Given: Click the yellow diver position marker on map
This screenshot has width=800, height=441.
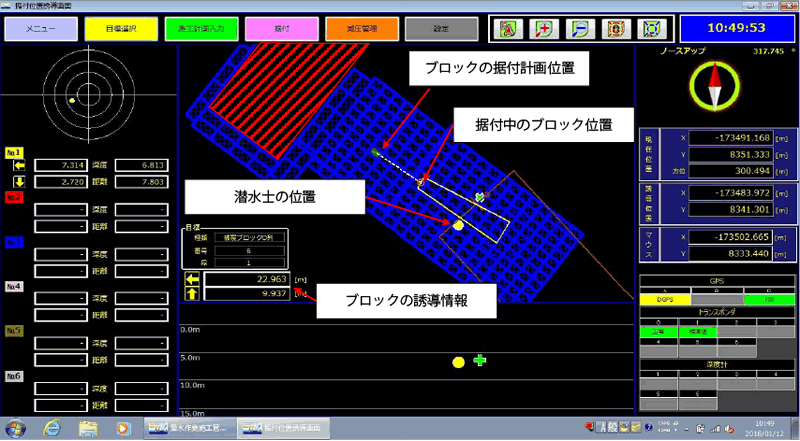Looking at the screenshot, I should tap(459, 226).
